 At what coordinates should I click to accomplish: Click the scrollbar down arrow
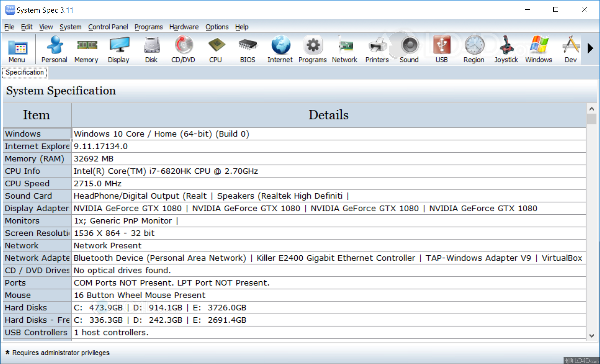pos(592,335)
